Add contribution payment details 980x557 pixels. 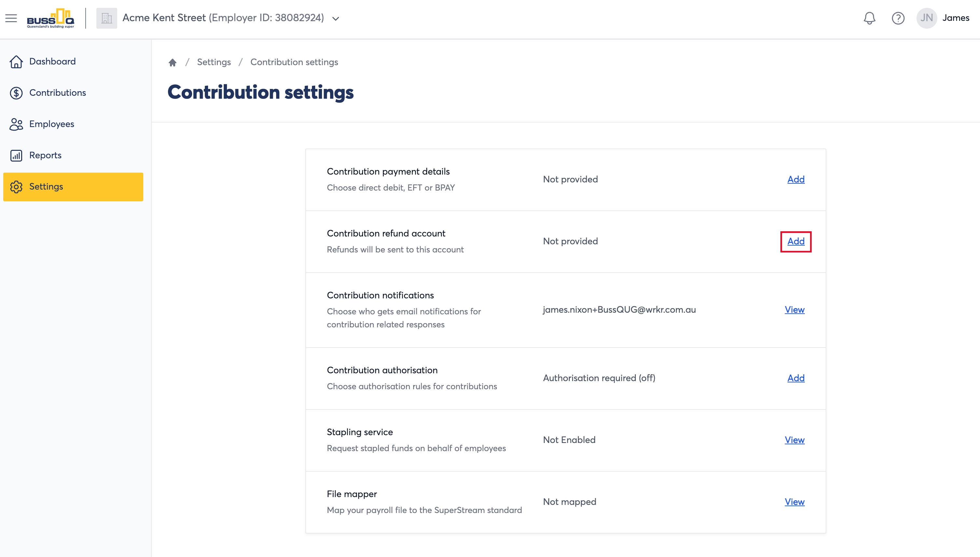[x=796, y=179]
